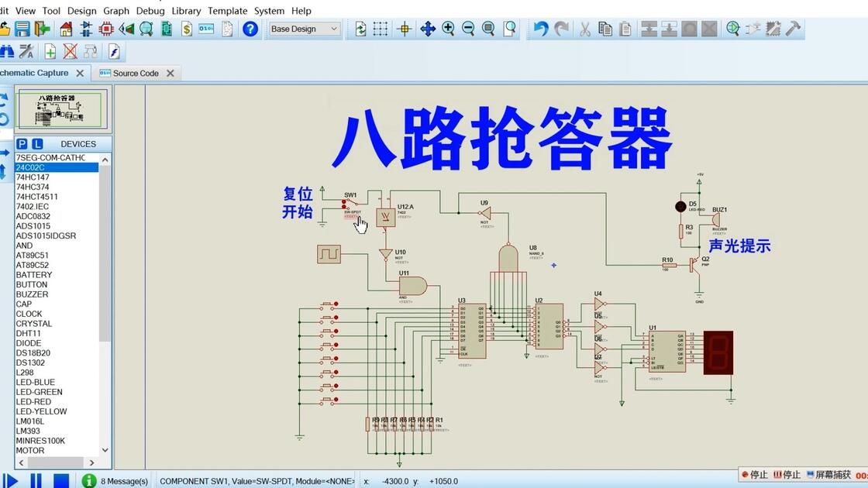The width and height of the screenshot is (868, 488).
Task: Click the L library manager button
Action: coord(37,144)
